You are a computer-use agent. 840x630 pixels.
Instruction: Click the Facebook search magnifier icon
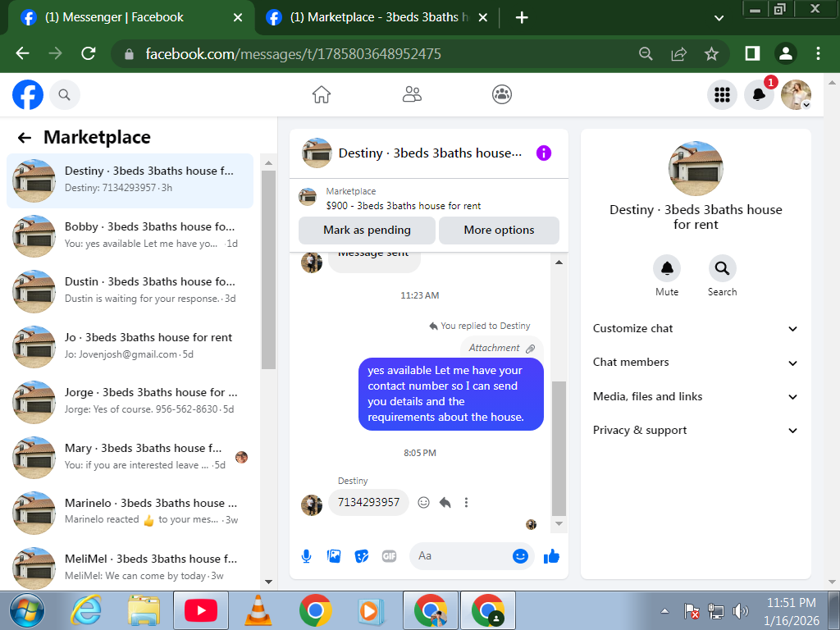coord(64,95)
